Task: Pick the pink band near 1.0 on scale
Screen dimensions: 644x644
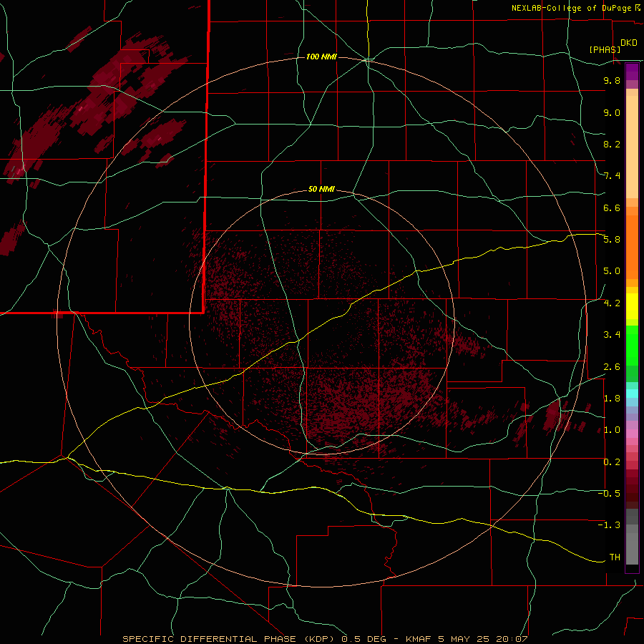Action: pyautogui.click(x=632, y=434)
